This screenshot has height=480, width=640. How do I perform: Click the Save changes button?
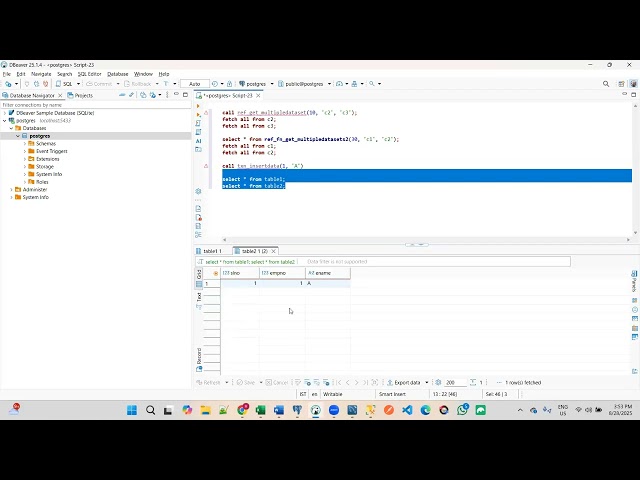tap(246, 382)
